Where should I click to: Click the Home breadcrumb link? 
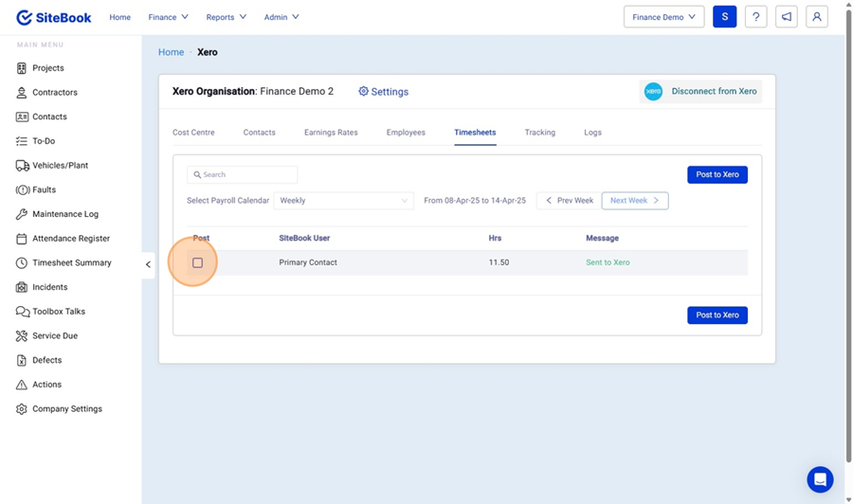coord(171,52)
